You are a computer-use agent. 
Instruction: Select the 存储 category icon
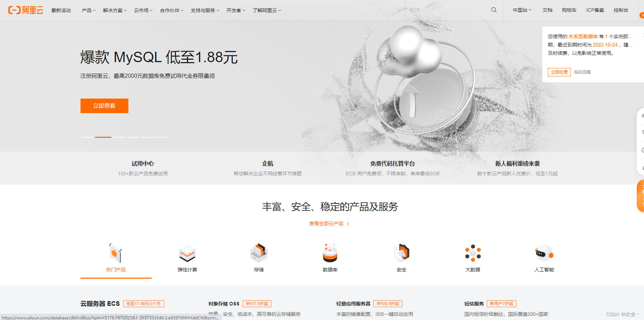(259, 253)
